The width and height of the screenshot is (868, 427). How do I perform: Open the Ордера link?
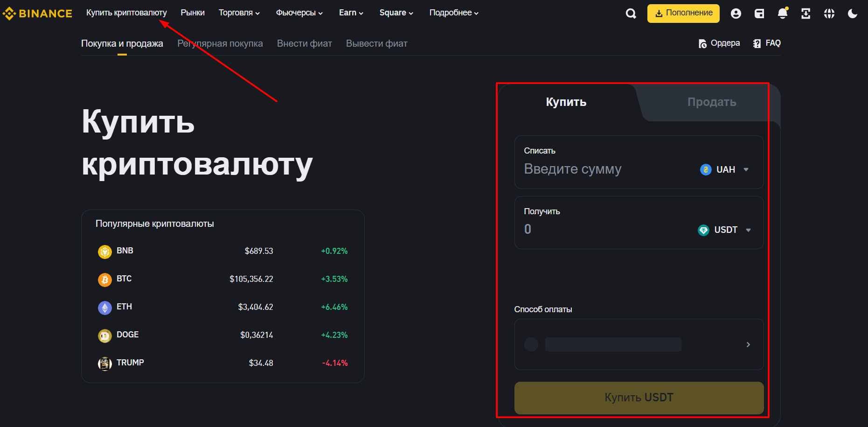[x=719, y=43]
